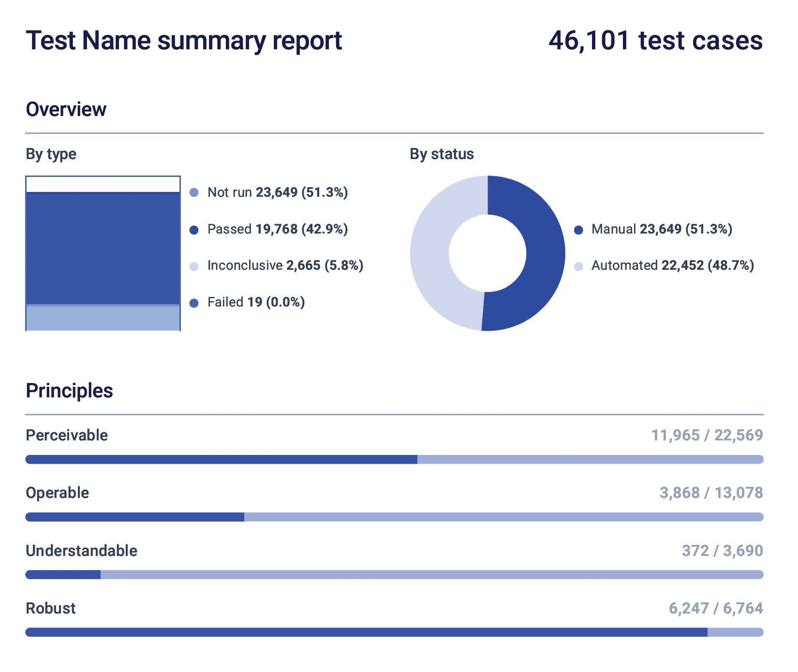Select the "By status" chart label
798x672 pixels.
[x=442, y=154]
